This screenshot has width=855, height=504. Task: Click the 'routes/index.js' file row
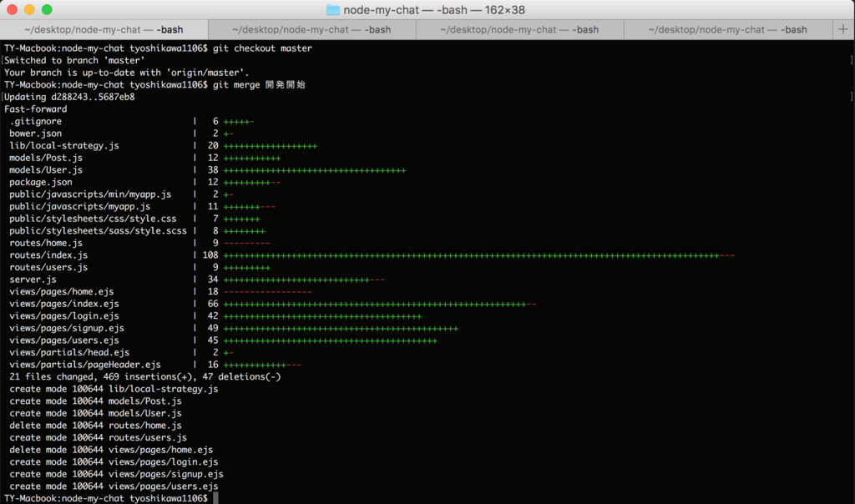point(372,255)
